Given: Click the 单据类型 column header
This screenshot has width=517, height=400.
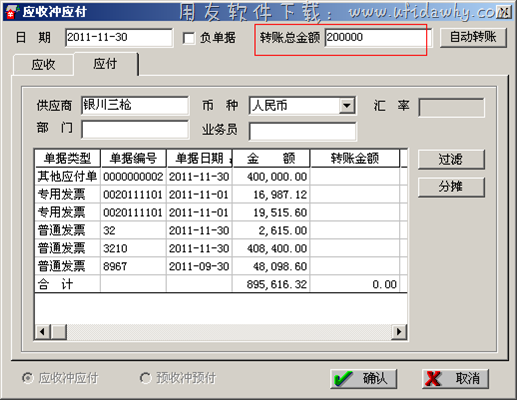Looking at the screenshot, I should 67,158.
